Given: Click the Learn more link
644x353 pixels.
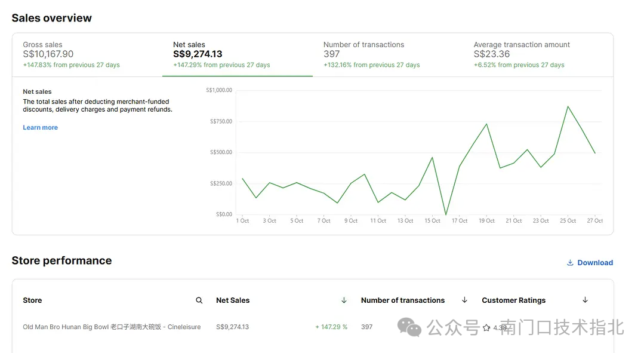Looking at the screenshot, I should (x=40, y=127).
